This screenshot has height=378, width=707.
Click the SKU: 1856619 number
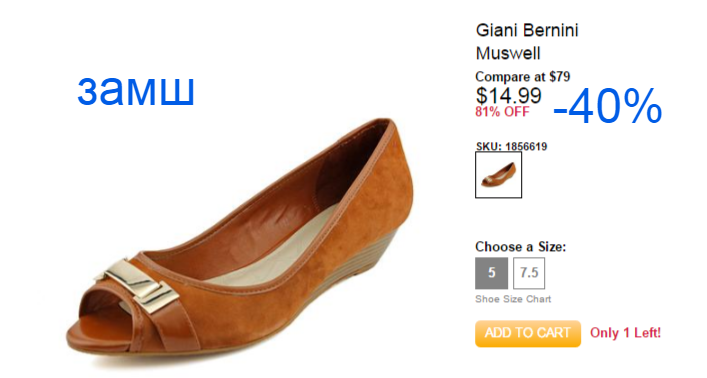click(511, 147)
